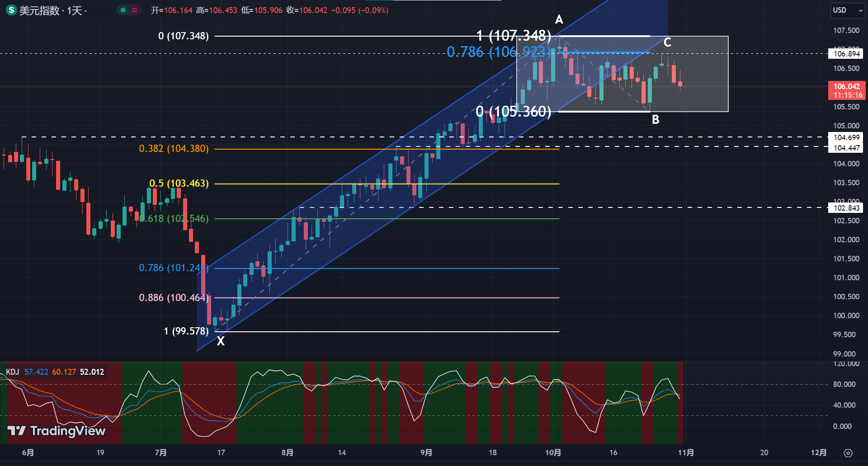Select point A label at the peak
Viewport: 868px width, 466px height.
point(559,19)
